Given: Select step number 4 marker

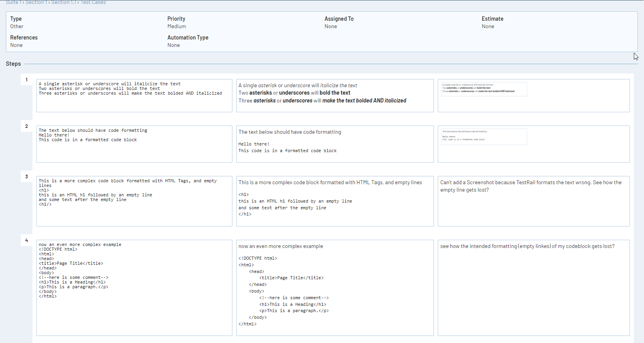Looking at the screenshot, I should (27, 241).
